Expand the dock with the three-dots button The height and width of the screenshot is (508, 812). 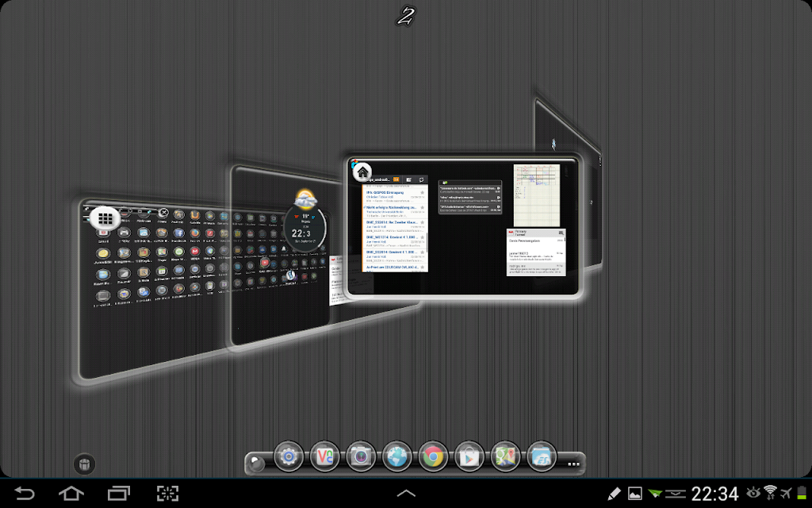pos(574,462)
